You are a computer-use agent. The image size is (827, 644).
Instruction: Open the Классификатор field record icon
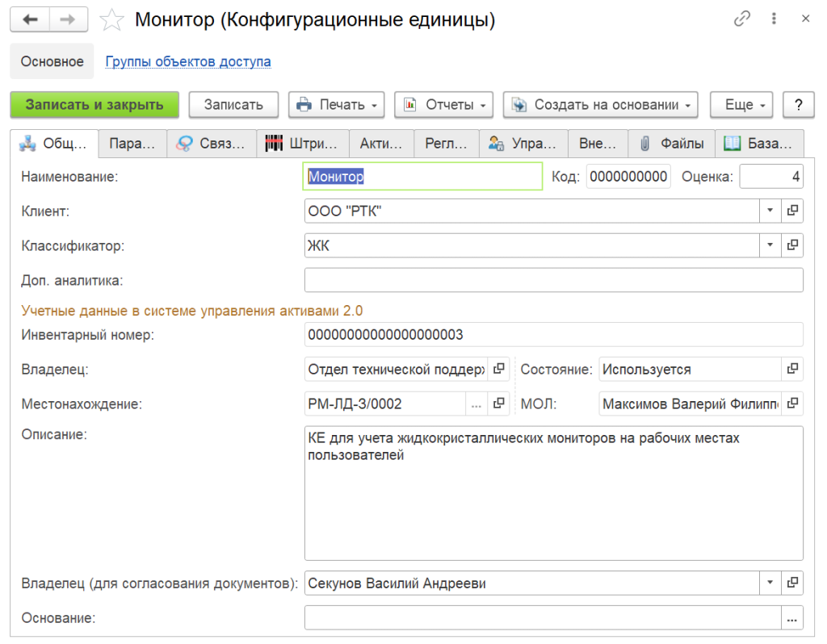792,245
